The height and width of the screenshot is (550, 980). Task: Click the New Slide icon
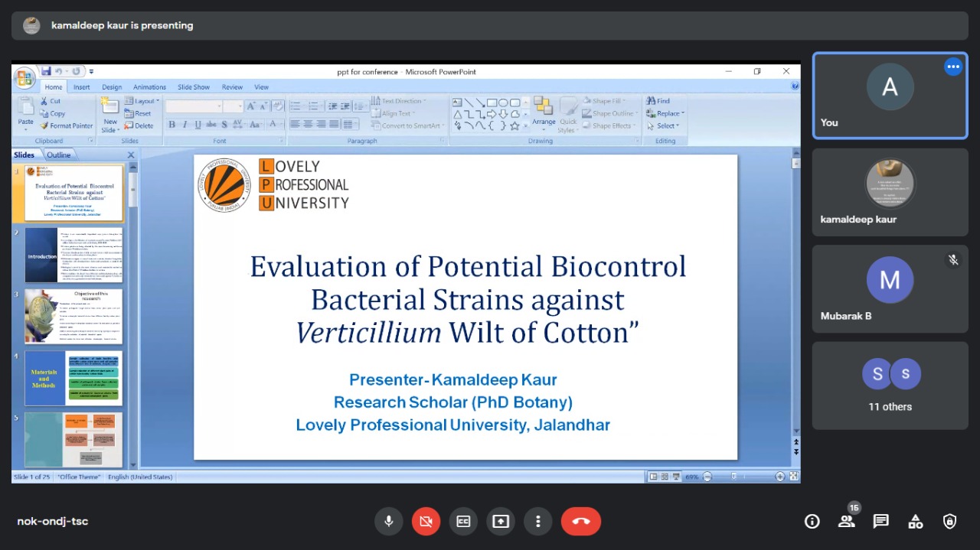click(110, 107)
